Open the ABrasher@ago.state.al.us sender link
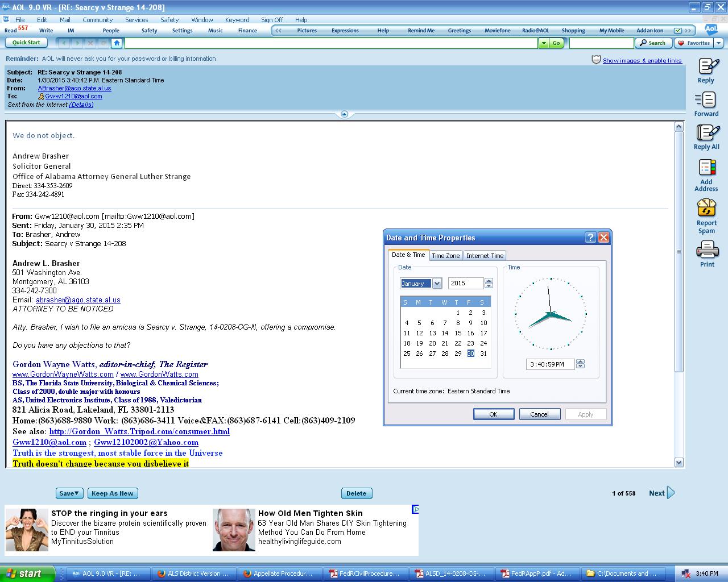Screen dimensions: 728x582 75,88
